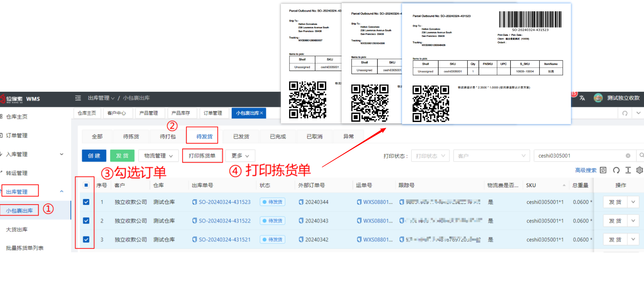Viewport: 644px width, 284px height.
Task: Switch to 已完成 status tab
Action: click(x=278, y=136)
